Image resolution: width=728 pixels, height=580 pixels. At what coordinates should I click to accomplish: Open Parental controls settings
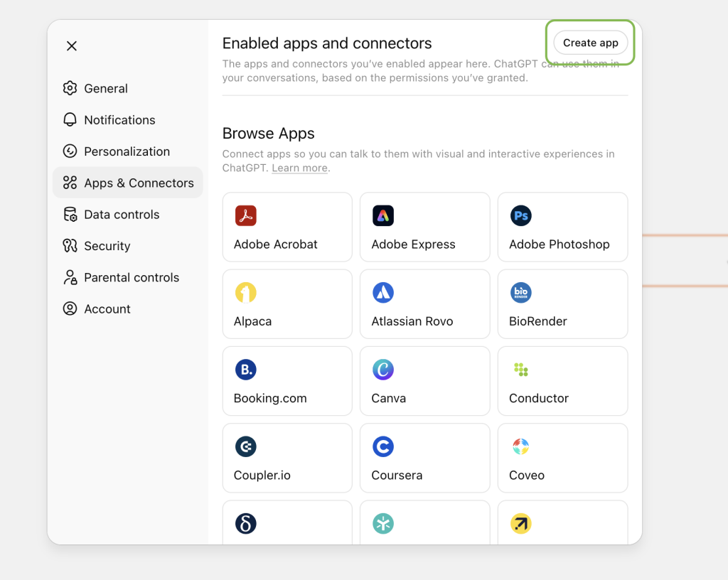pos(131,278)
